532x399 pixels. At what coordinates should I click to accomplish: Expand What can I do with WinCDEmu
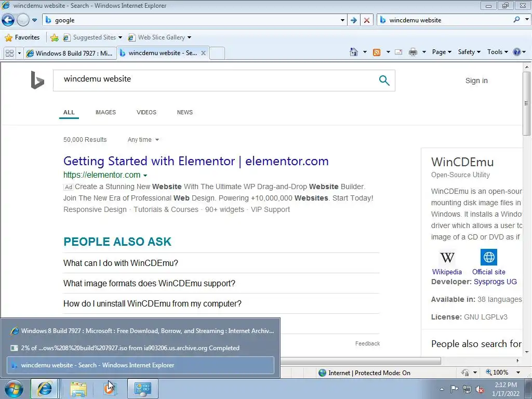221,263
